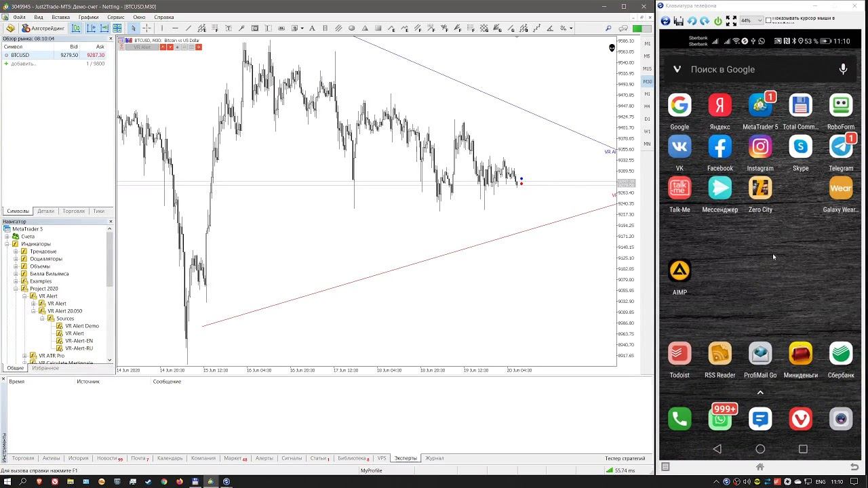The height and width of the screenshot is (488, 868).
Task: Pick the text label 'A' tool
Action: coord(312,28)
